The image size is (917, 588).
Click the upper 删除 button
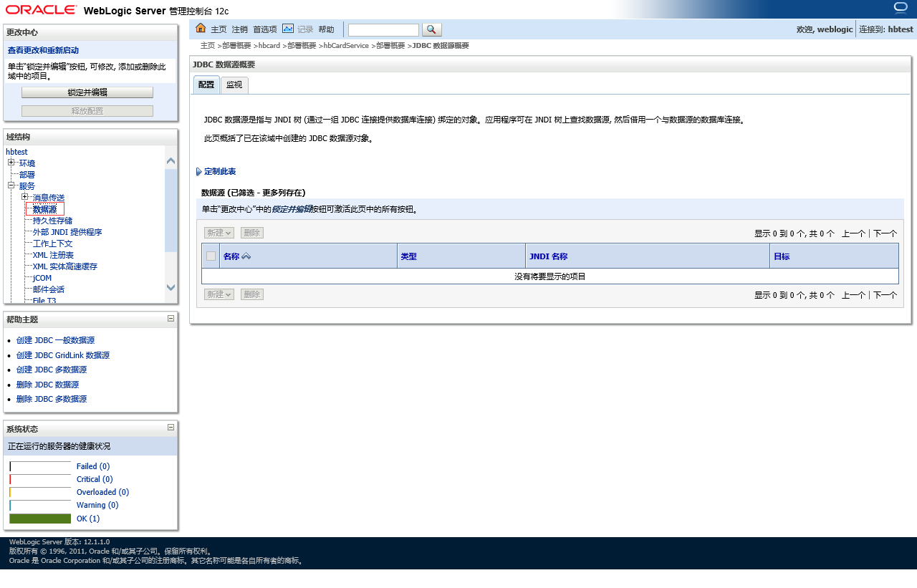pyautogui.click(x=251, y=233)
